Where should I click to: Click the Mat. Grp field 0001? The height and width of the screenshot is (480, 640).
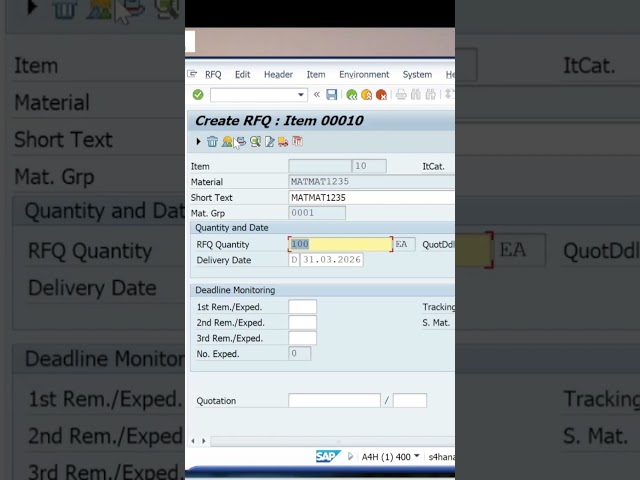pyautogui.click(x=317, y=213)
